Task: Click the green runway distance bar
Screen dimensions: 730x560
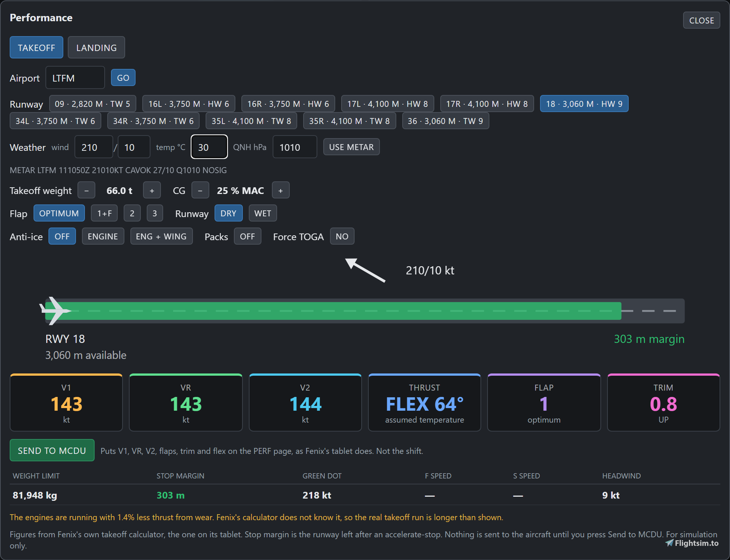Action: click(x=333, y=311)
